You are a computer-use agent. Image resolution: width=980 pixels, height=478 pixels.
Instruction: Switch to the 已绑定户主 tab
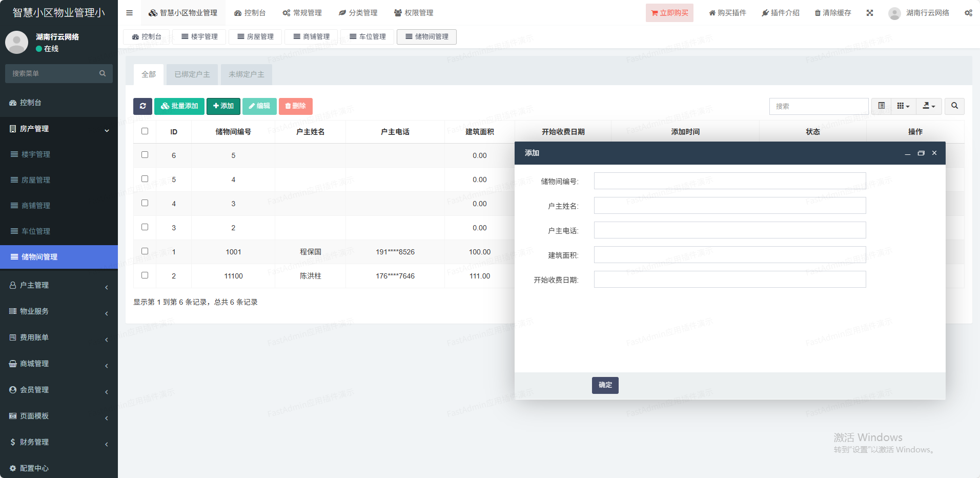click(x=192, y=74)
